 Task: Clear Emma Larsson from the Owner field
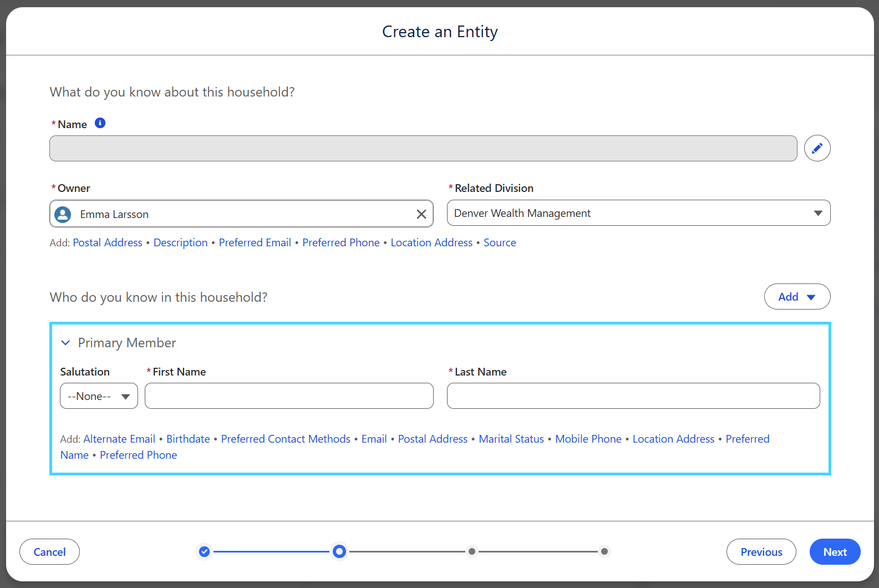[421, 214]
